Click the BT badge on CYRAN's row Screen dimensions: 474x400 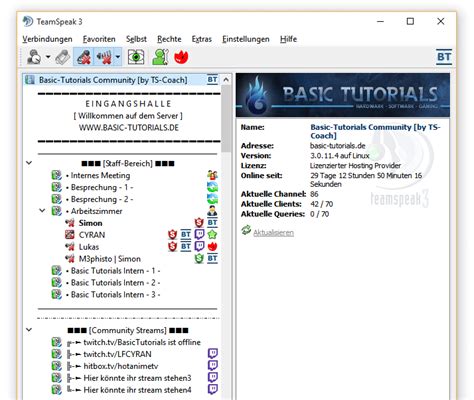coord(186,235)
